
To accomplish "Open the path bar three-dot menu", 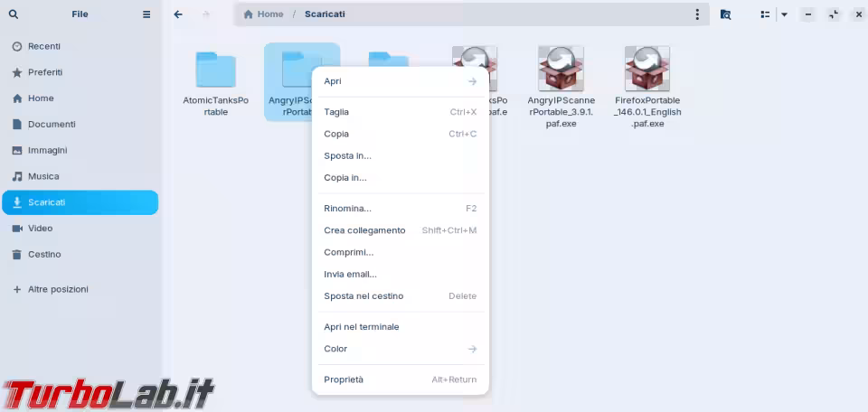I will point(697,14).
